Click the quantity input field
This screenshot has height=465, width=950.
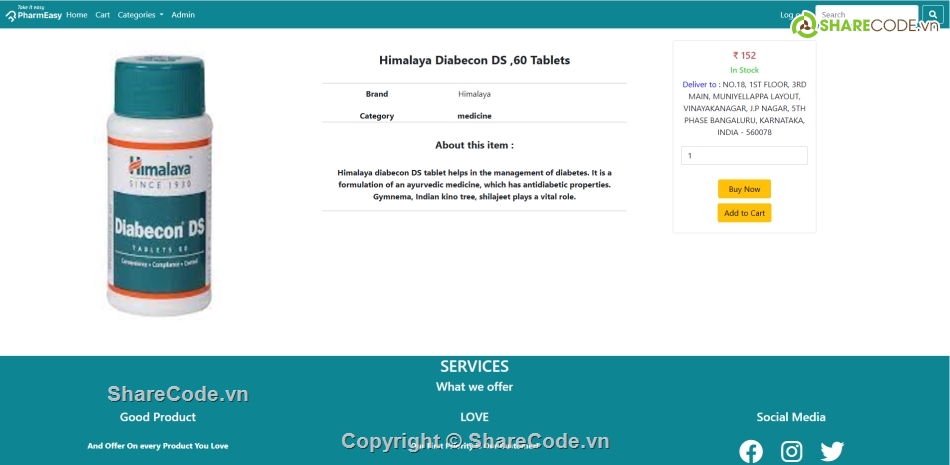point(744,156)
